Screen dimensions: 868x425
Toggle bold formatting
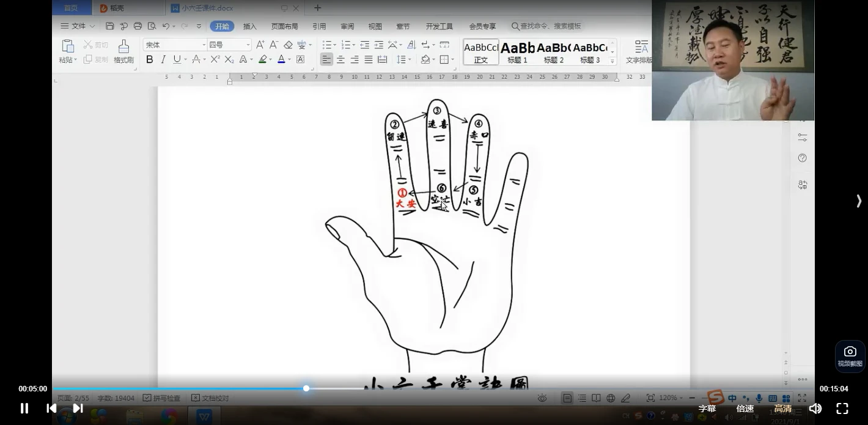pos(150,59)
